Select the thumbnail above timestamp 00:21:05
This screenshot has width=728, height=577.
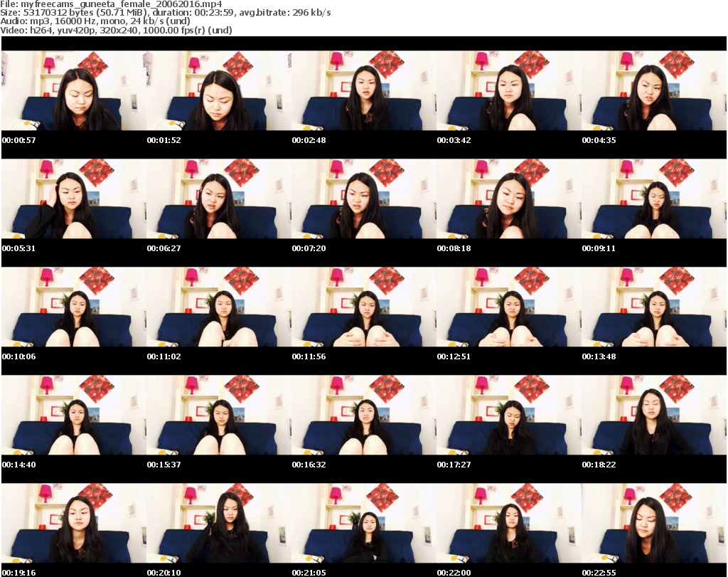(364, 524)
